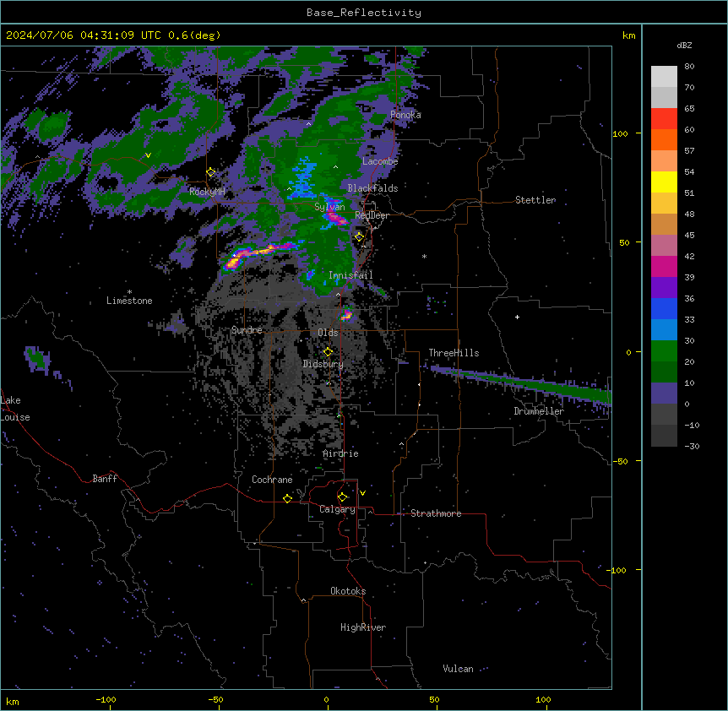
Task: Click the yellow V marker northwest of RockyMH
Action: click(x=148, y=155)
